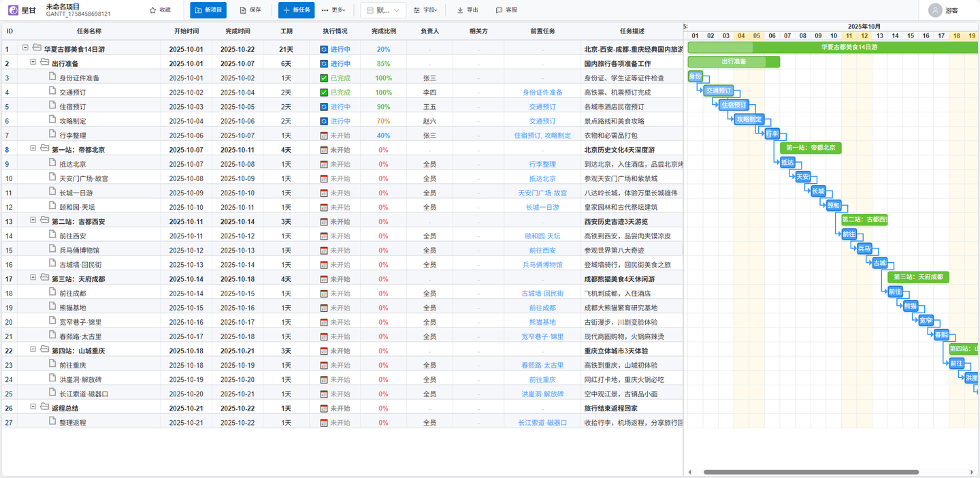Click the 星甘 app logo icon
This screenshot has width=980, height=478.
coord(12,10)
